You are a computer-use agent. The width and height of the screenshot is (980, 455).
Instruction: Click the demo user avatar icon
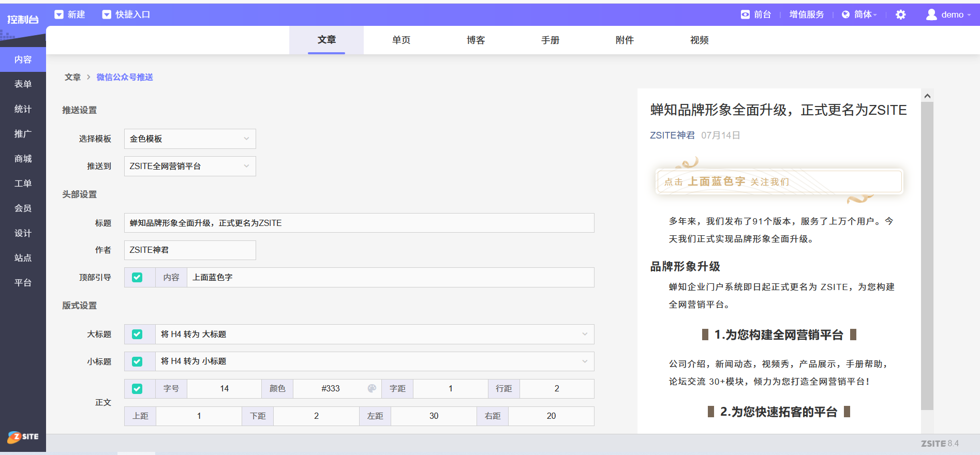pos(931,14)
